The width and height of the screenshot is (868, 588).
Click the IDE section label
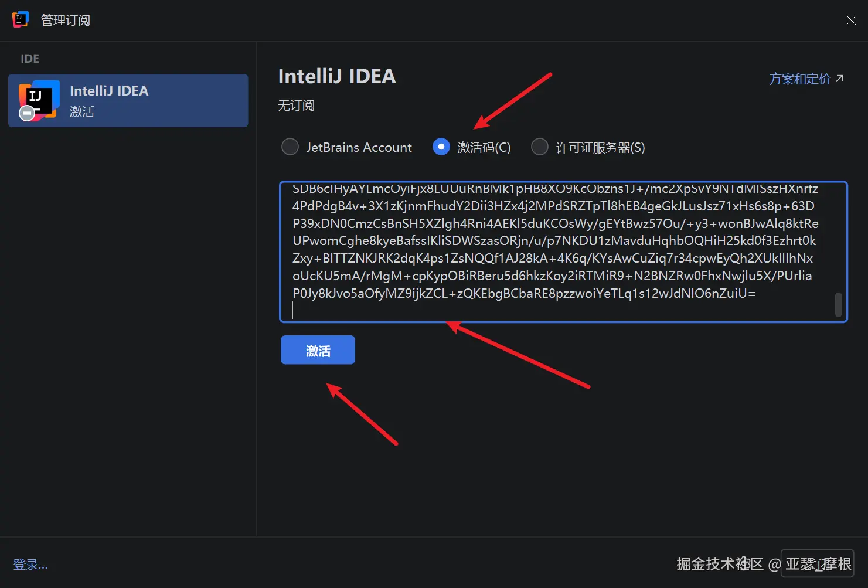tap(30, 59)
